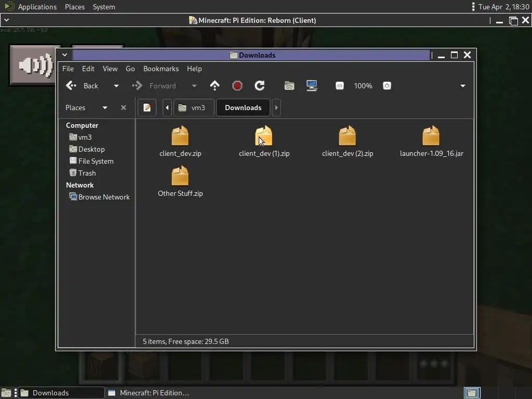532x399 pixels.
Task: Click the status bar items and free space text
Action: tap(185, 341)
